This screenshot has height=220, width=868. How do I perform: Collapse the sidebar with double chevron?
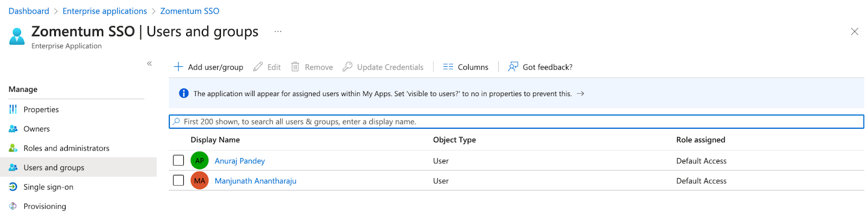pos(149,64)
